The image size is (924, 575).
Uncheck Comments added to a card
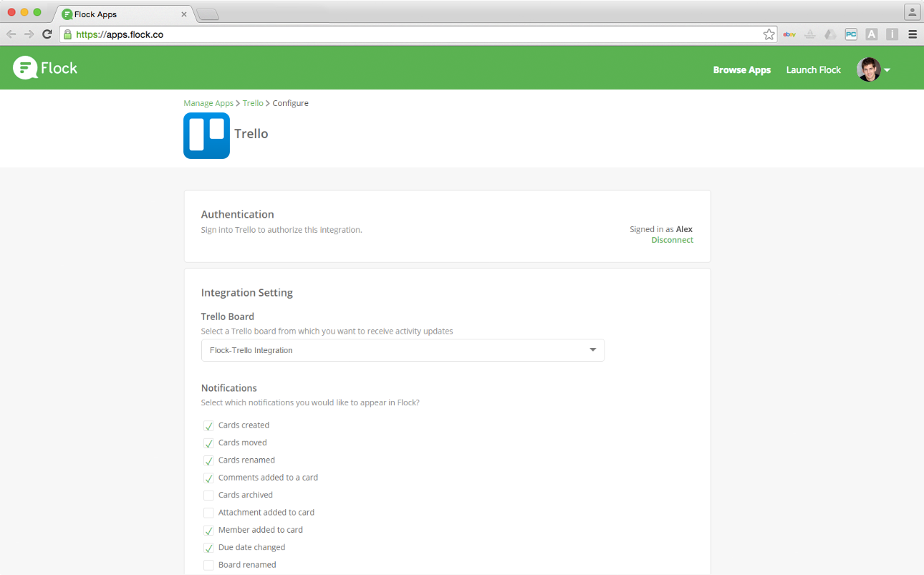click(x=208, y=478)
